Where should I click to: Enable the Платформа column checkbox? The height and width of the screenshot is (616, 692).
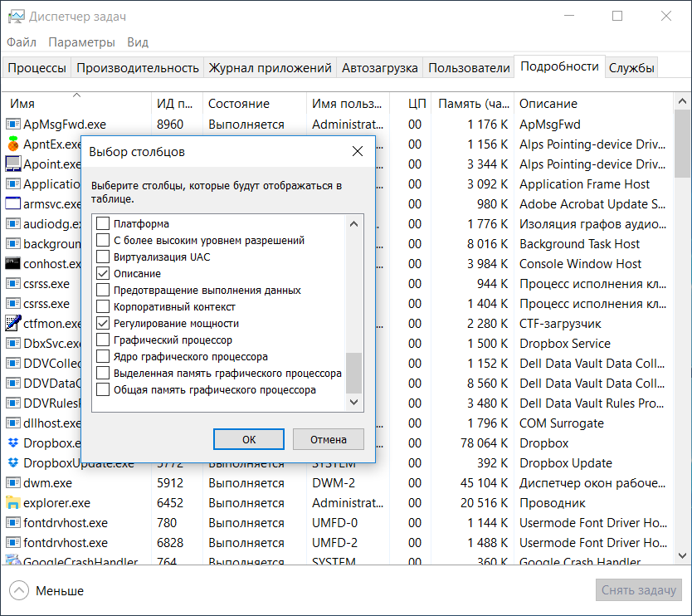pos(103,223)
